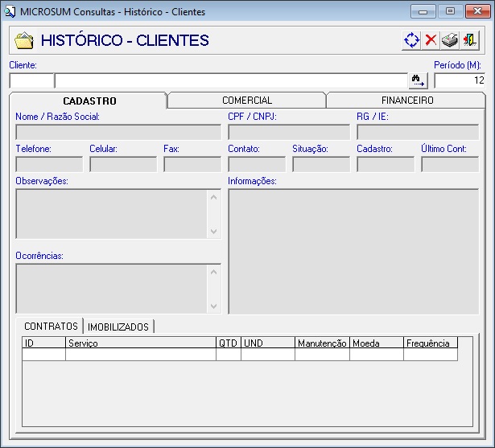Click the wide Cliente name field
The width and height of the screenshot is (495, 448).
click(231, 80)
